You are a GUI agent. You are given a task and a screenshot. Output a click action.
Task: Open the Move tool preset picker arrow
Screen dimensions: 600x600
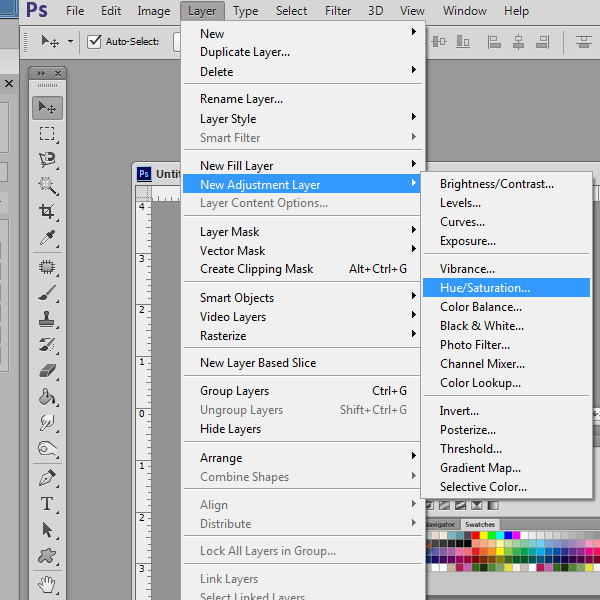pyautogui.click(x=70, y=41)
